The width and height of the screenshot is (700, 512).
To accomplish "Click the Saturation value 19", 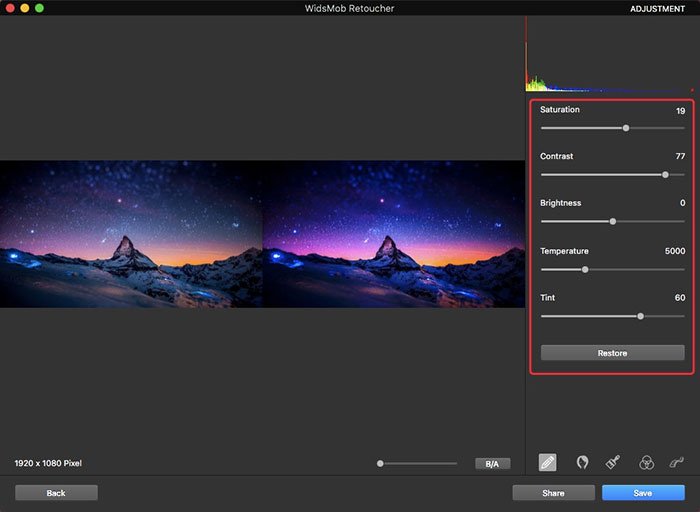I will (x=680, y=111).
